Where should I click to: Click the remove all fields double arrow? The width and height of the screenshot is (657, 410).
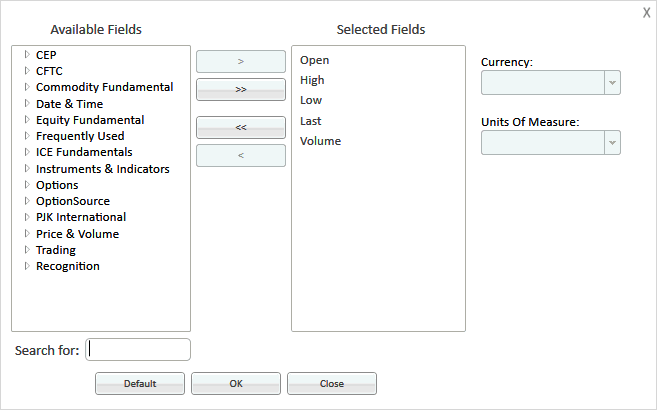pos(241,127)
